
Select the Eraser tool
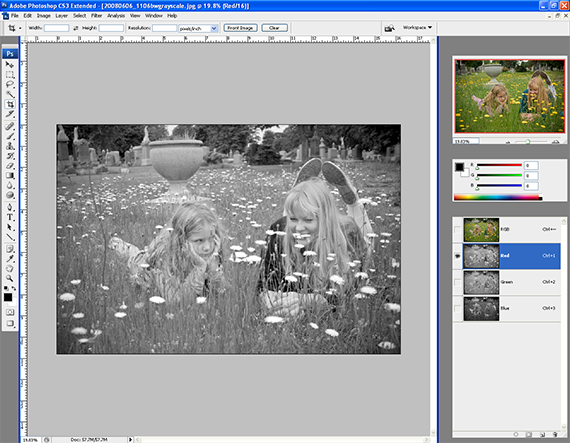[10, 165]
